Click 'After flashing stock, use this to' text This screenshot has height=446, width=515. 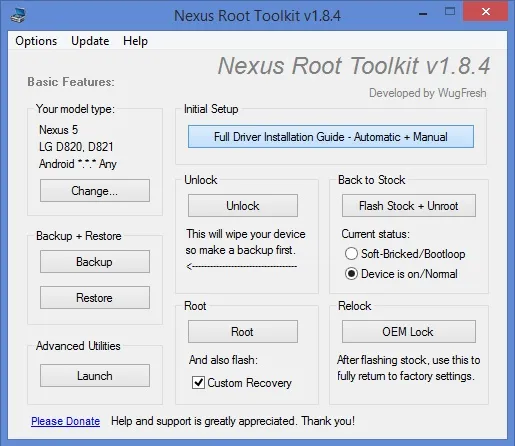pos(409,360)
